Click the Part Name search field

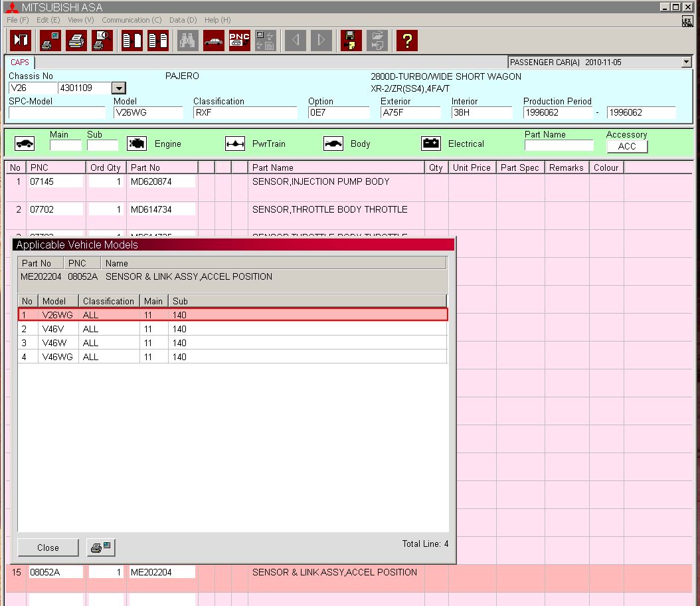(559, 146)
